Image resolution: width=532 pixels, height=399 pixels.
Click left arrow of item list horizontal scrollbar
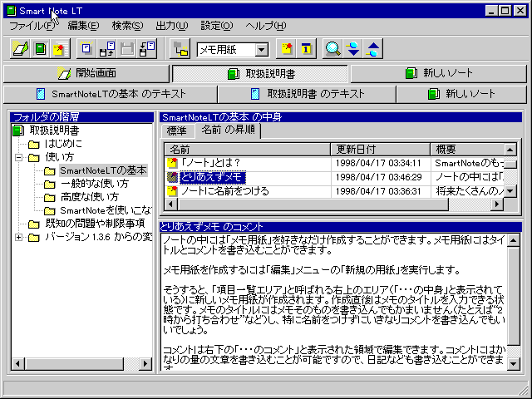[171, 204]
